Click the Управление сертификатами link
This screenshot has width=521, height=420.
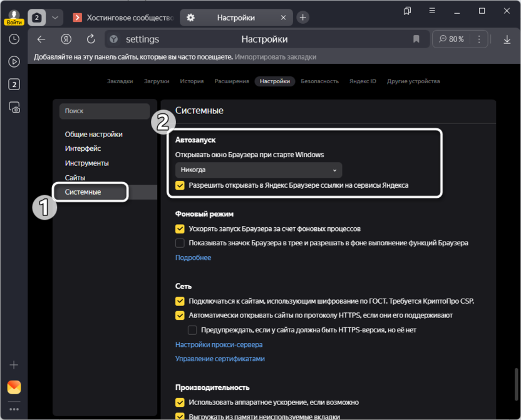coord(220,359)
